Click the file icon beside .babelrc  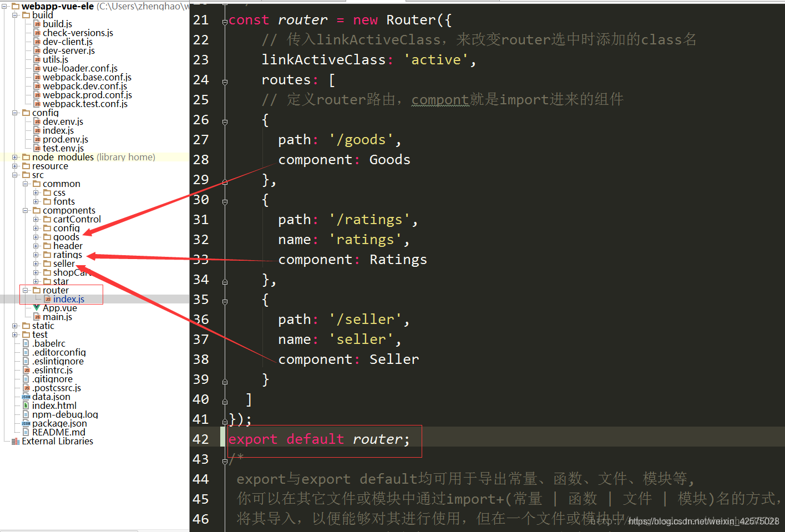(x=26, y=343)
